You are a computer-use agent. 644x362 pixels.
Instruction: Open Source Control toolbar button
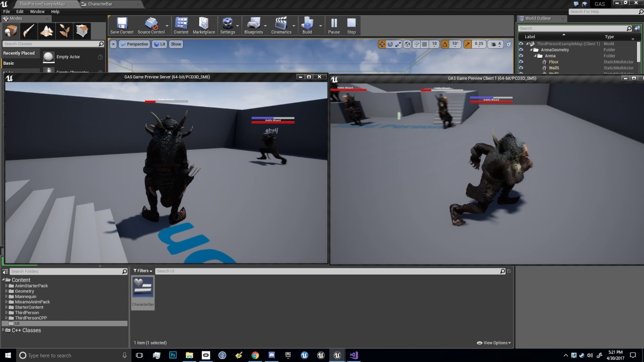[x=151, y=26]
